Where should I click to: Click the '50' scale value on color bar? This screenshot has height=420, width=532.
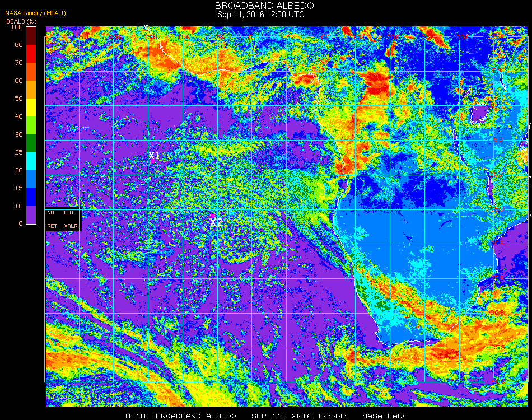tap(18, 99)
